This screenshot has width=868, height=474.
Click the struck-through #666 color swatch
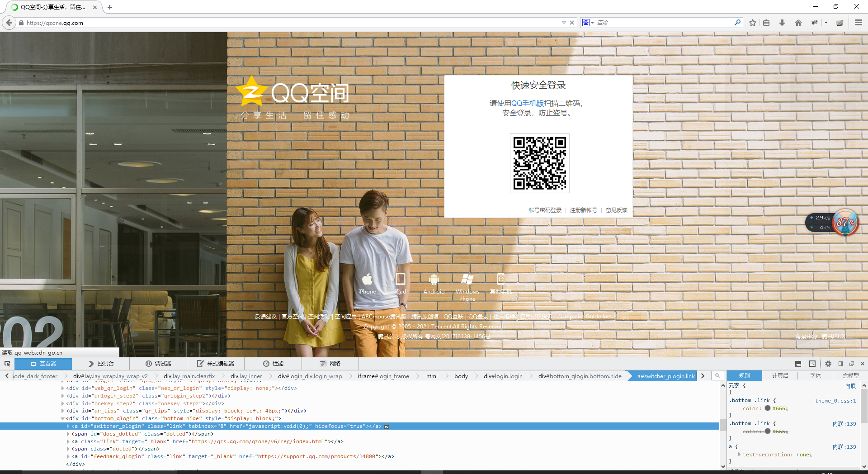click(768, 431)
